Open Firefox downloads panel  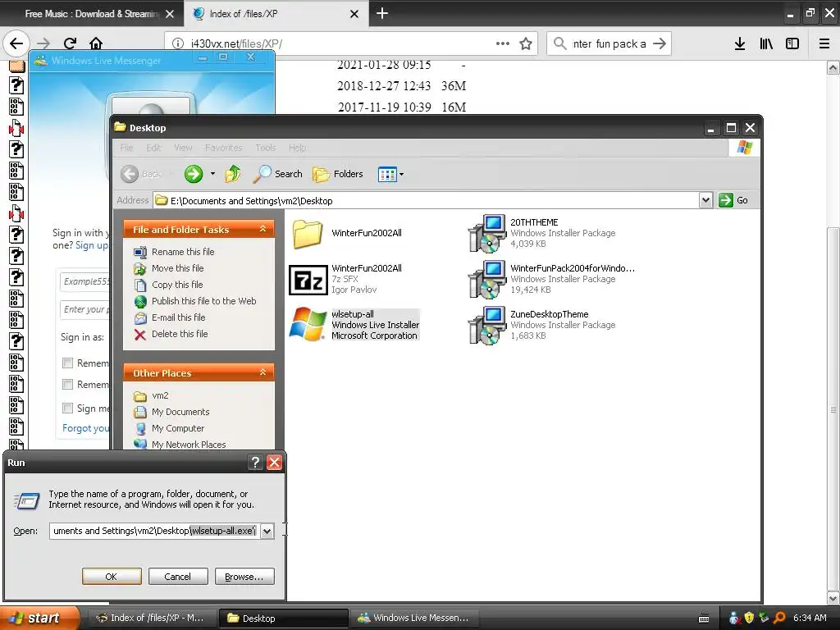tap(740, 43)
